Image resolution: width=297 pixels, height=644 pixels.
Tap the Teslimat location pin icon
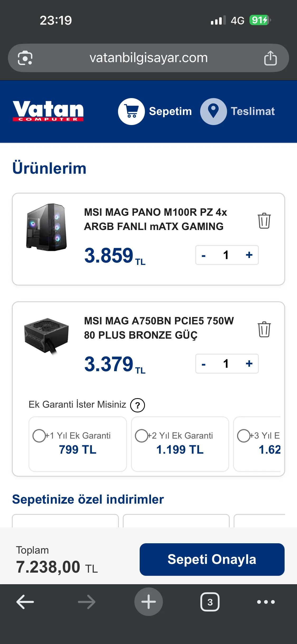click(x=213, y=111)
